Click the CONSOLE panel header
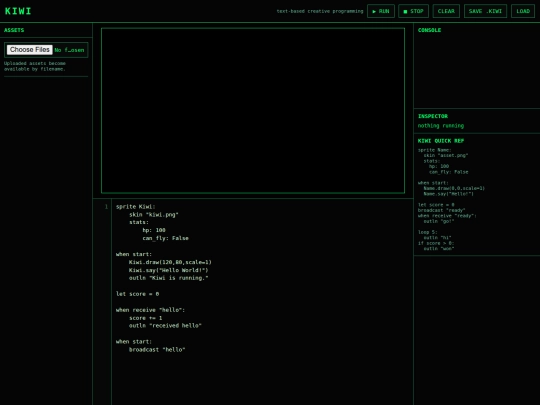The image size is (540, 405). [x=429, y=30]
